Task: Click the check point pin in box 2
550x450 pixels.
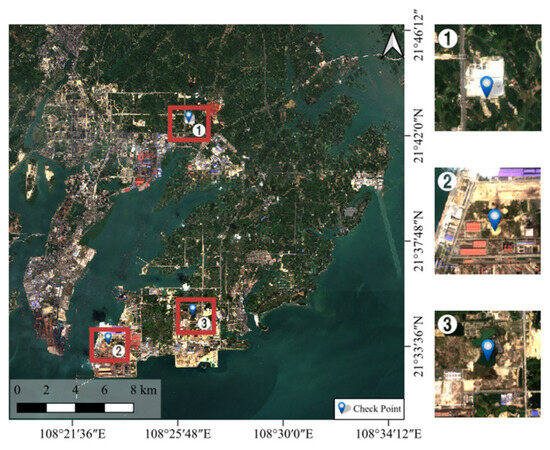Action: pyautogui.click(x=108, y=338)
